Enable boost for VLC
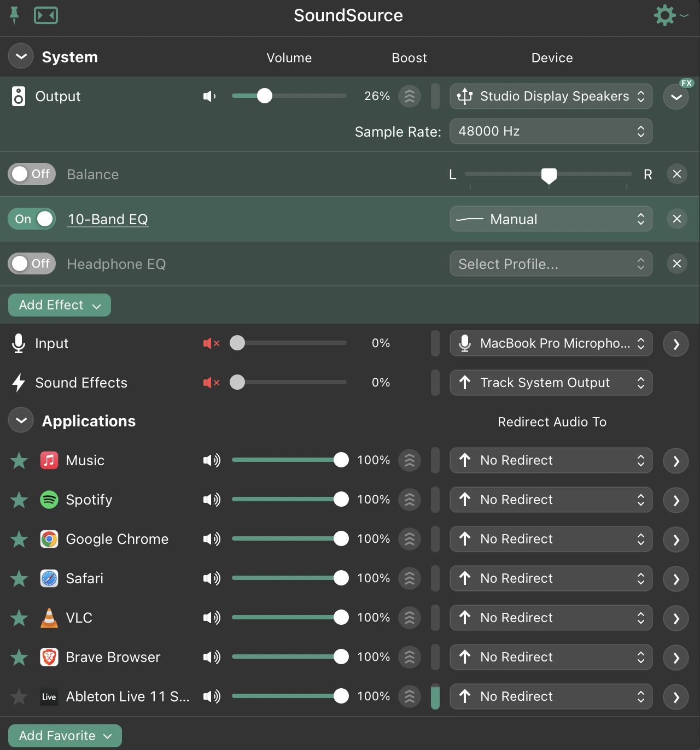The image size is (700, 750). (410, 618)
